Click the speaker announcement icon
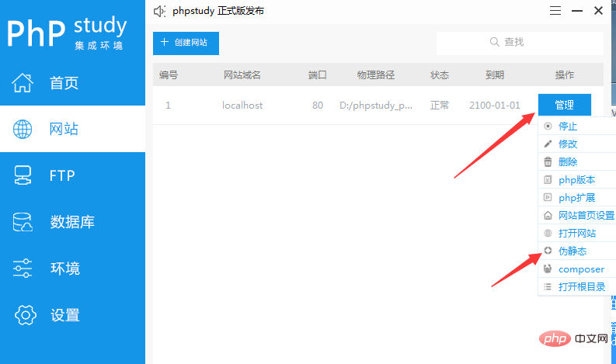This screenshot has width=616, height=364. click(x=159, y=11)
